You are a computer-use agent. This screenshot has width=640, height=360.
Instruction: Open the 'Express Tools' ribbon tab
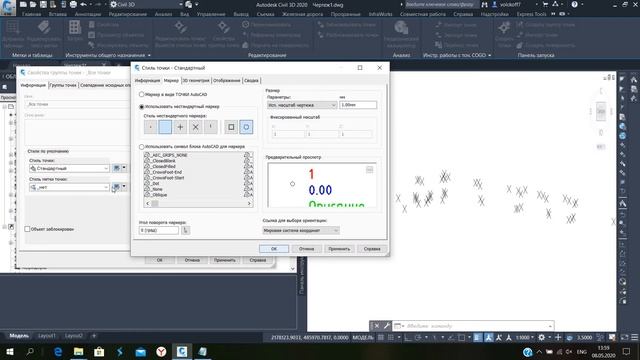pyautogui.click(x=531, y=14)
